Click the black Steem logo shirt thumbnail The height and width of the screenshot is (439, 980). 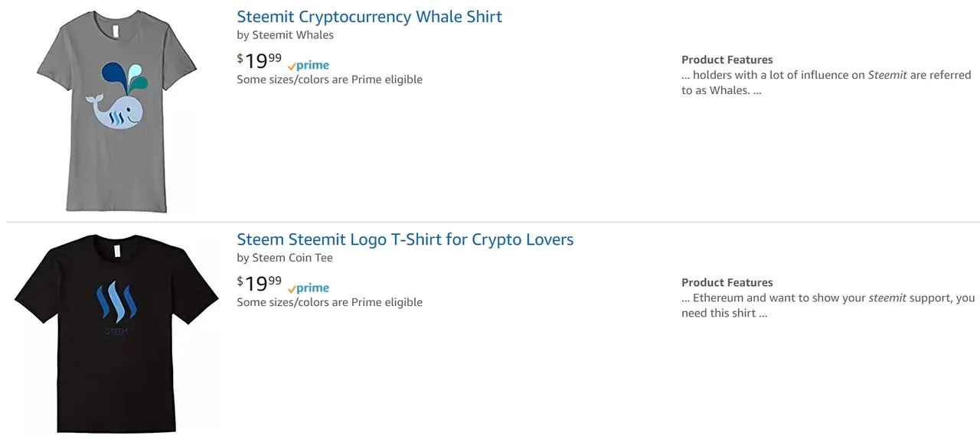click(x=116, y=333)
